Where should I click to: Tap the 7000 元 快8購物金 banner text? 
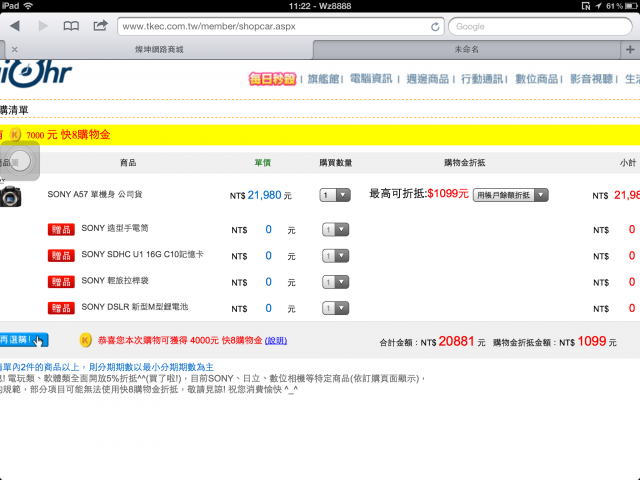click(x=68, y=135)
